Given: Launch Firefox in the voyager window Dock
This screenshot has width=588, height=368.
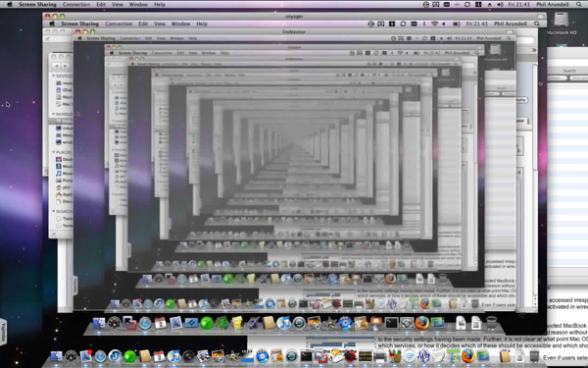Looking at the screenshot, I should click(x=422, y=323).
